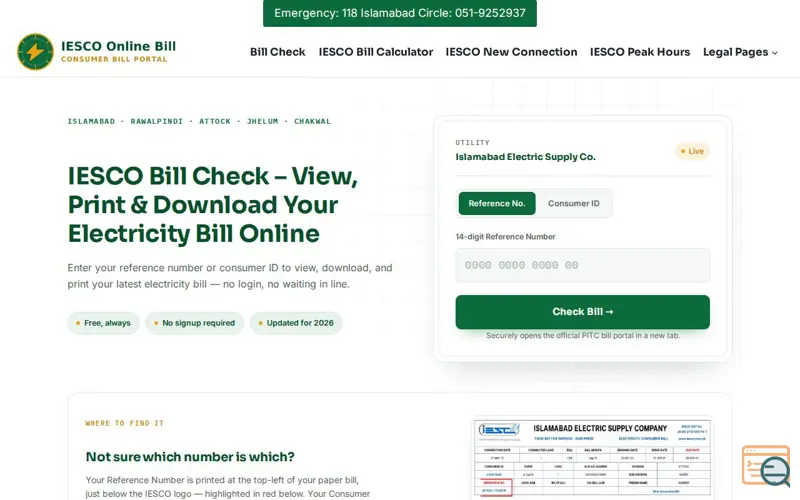The height and width of the screenshot is (500, 800).
Task: Focus the 14-digit Reference Number field
Action: (x=582, y=265)
